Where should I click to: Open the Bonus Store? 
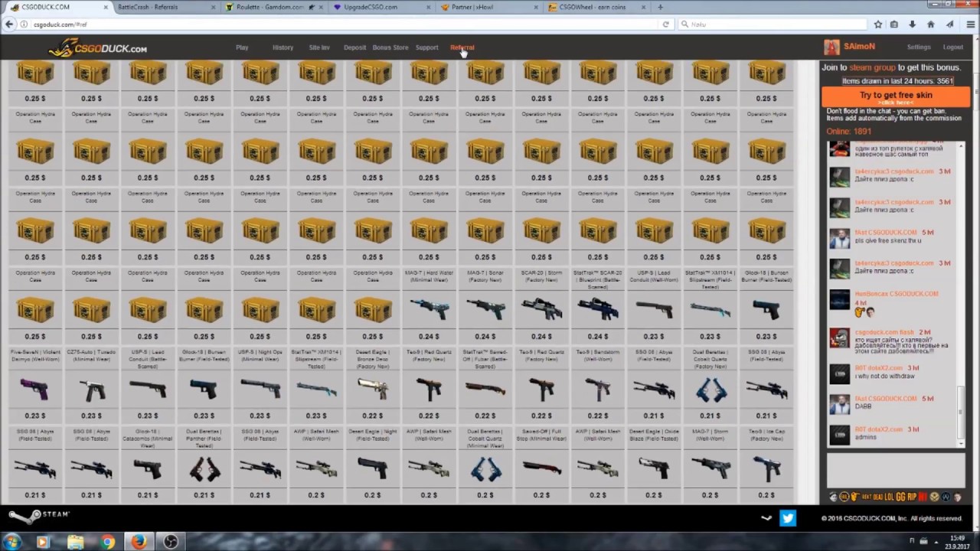390,47
